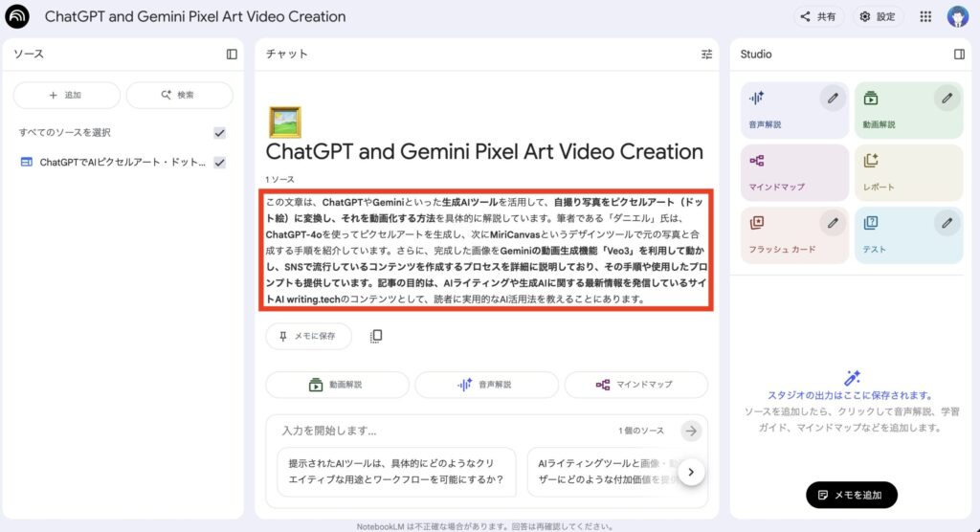980x532 pixels.
Task: Collapse the Sources panel
Action: tap(232, 55)
